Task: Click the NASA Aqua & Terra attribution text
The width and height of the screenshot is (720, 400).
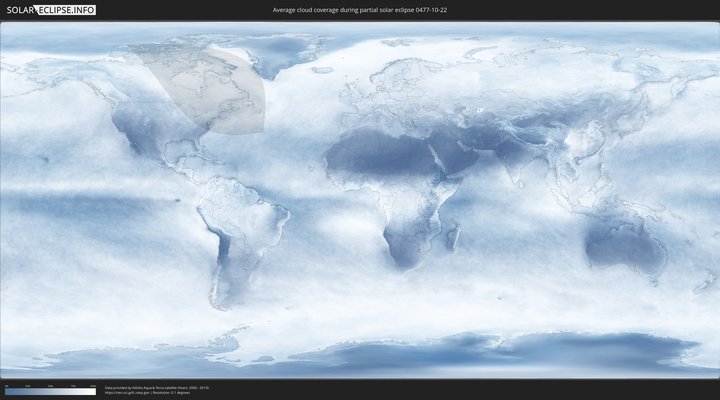Action: 157,387
